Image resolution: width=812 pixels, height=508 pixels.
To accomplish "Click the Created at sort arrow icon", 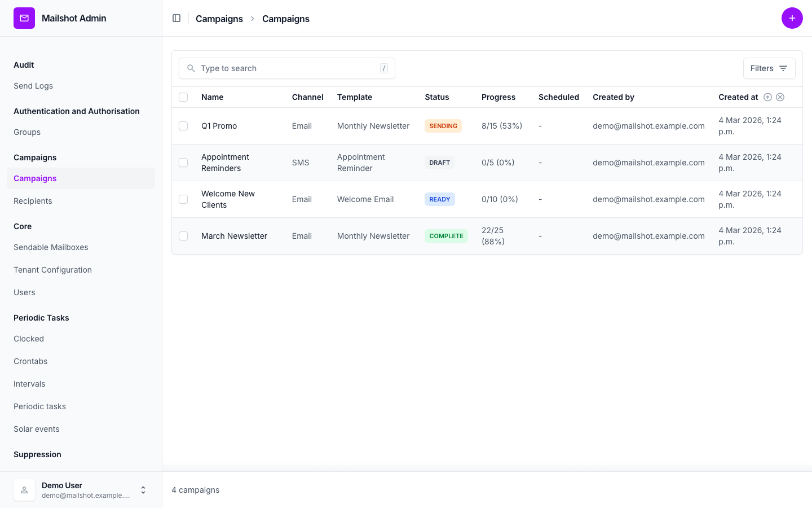I will (767, 97).
